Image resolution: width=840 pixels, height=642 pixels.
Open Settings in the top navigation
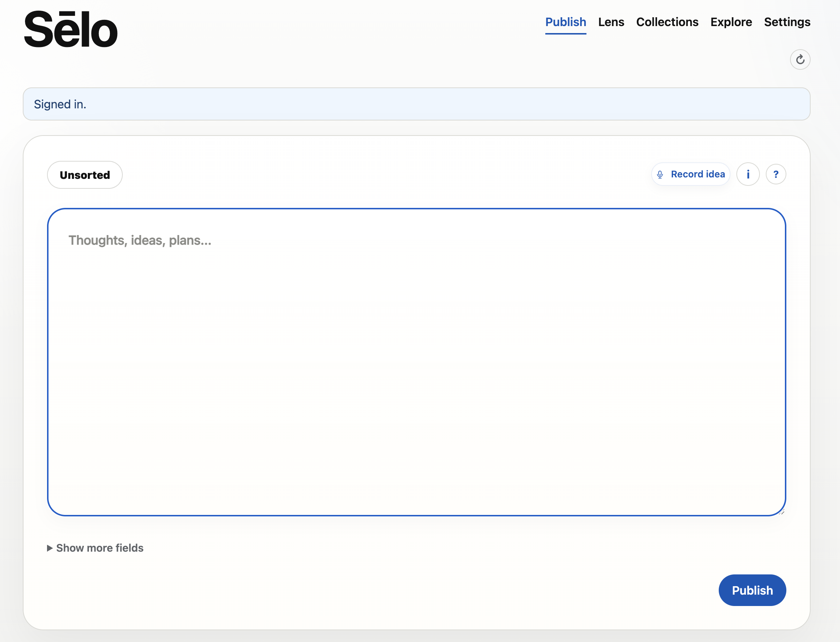[x=787, y=22]
